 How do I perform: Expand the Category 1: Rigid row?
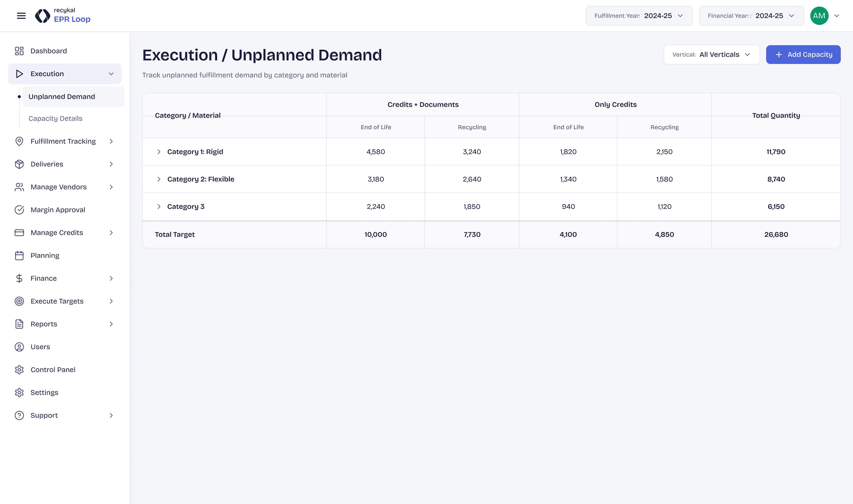159,152
